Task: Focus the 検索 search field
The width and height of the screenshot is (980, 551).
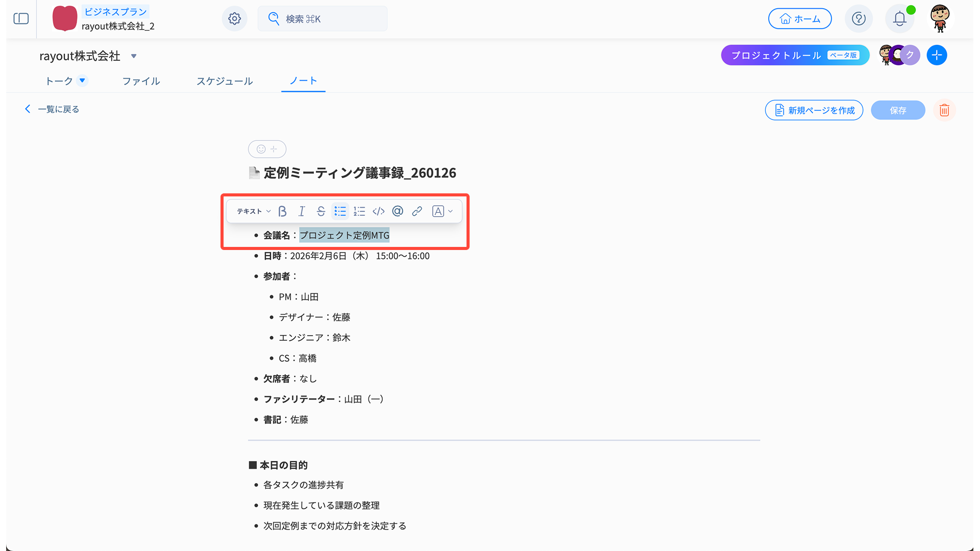Action: pos(323,19)
